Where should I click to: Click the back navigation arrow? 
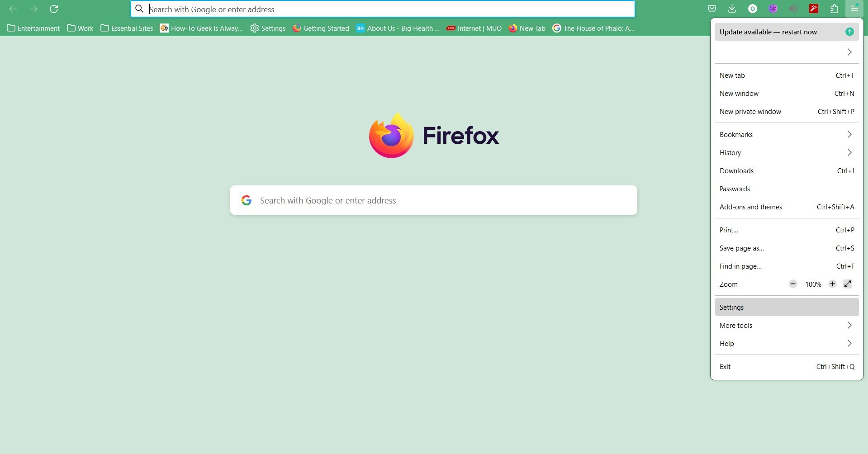click(13, 9)
